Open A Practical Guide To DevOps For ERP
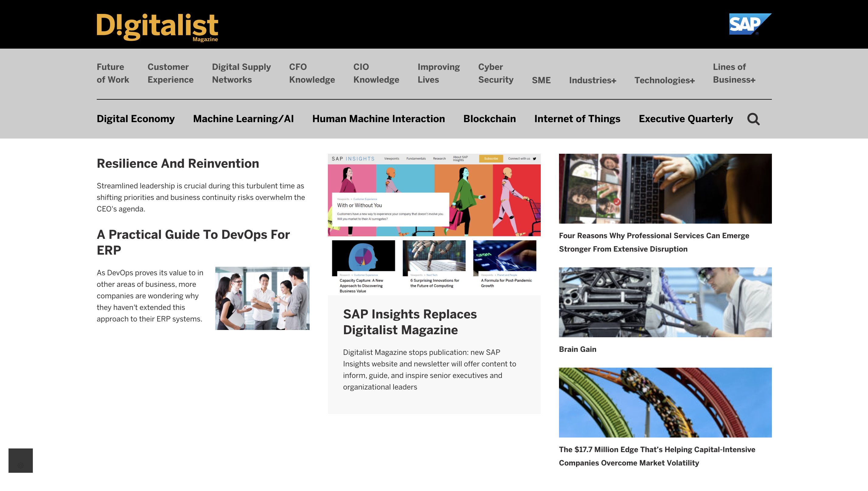The height and width of the screenshot is (491, 868). tap(193, 242)
